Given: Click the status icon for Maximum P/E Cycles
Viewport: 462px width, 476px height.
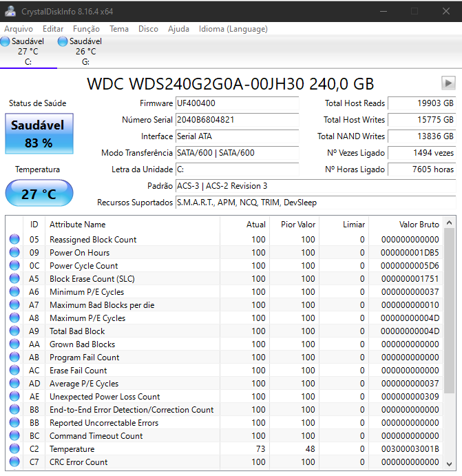Looking at the screenshot, I should 14,318.
